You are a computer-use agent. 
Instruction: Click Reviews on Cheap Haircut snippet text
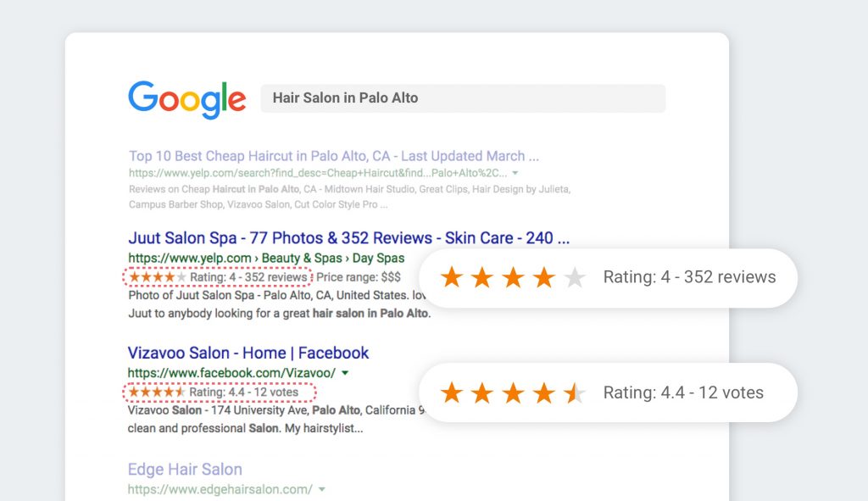(349, 197)
